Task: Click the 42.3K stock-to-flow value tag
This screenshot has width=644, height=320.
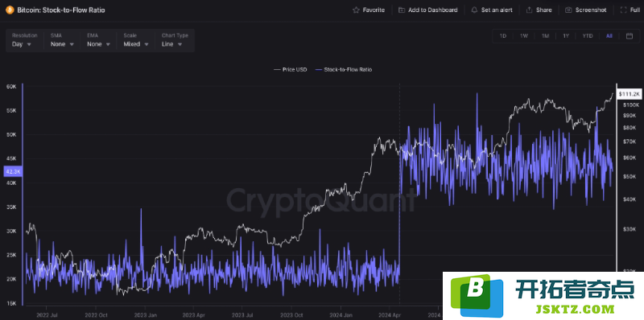Action: (x=13, y=171)
